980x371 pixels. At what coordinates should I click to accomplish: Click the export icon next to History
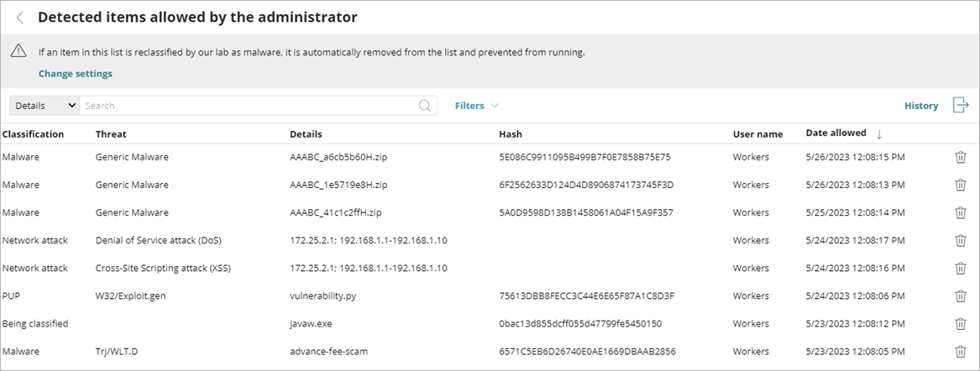click(961, 105)
